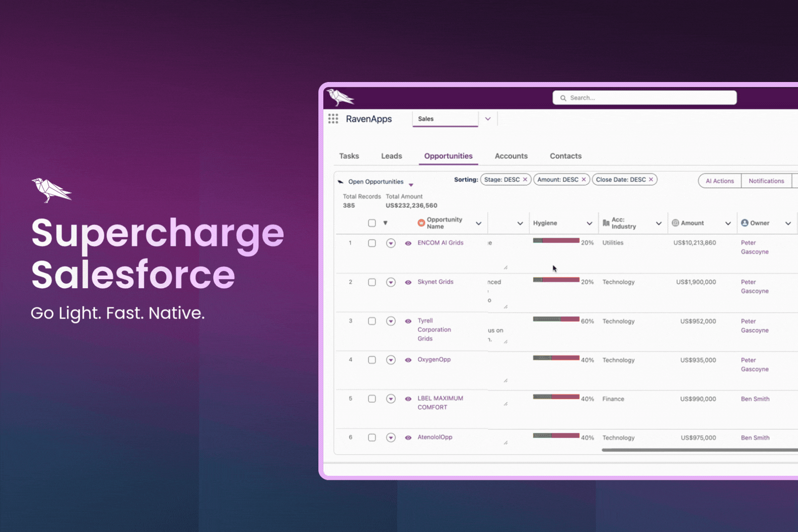Expand the Acc: Industry column menu
Viewport: 798px width, 532px height.
pos(659,223)
